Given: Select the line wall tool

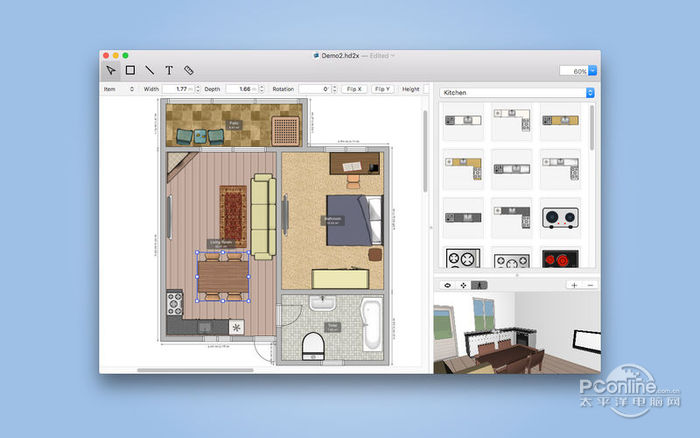Looking at the screenshot, I should pyautogui.click(x=150, y=70).
